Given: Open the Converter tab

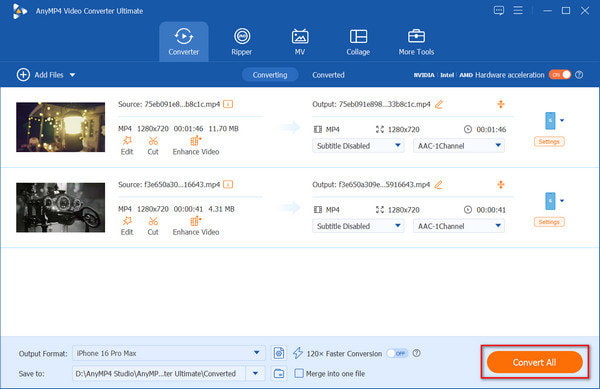Looking at the screenshot, I should pos(184,42).
